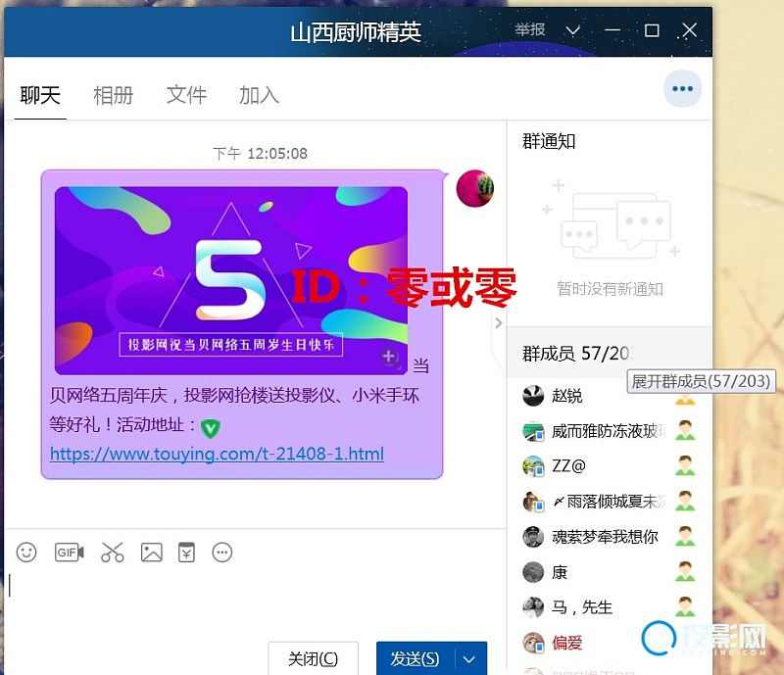
Task: Open the group's three-dot more options button
Action: click(682, 89)
